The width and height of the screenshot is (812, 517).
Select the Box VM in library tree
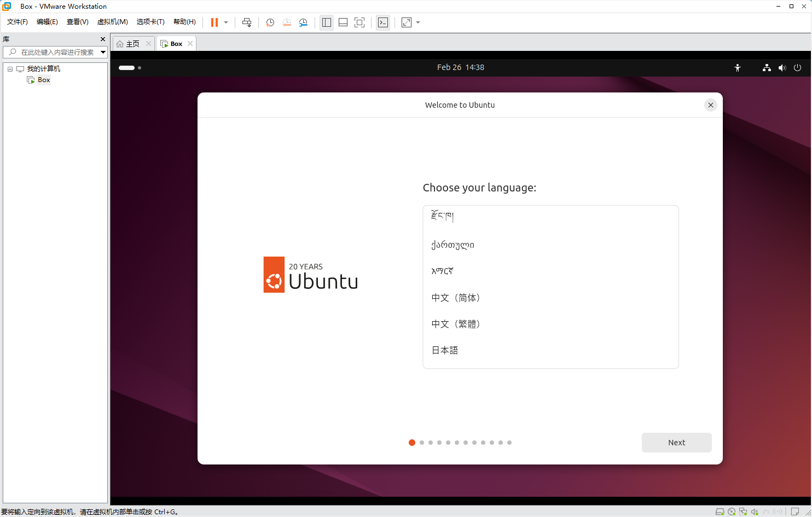click(x=44, y=80)
